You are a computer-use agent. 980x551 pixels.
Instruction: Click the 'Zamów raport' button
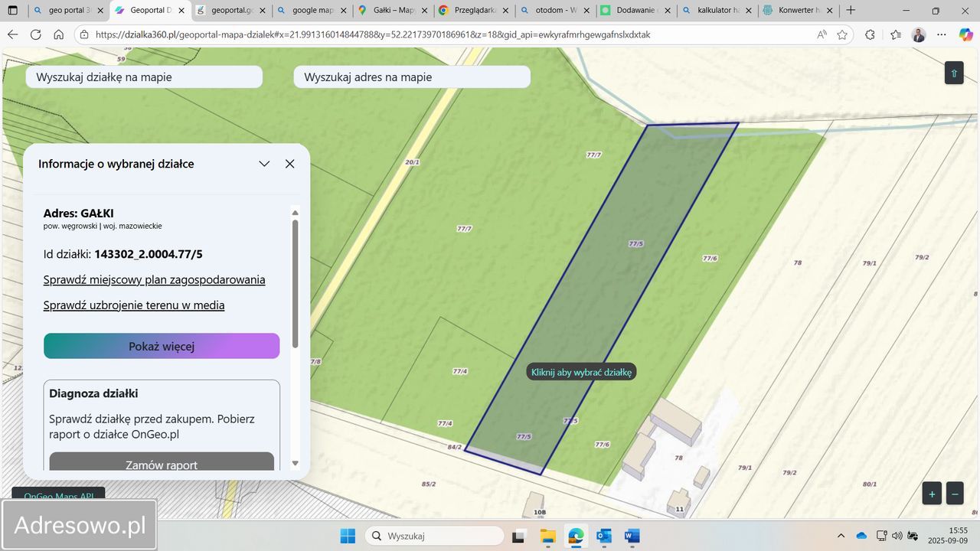(162, 464)
